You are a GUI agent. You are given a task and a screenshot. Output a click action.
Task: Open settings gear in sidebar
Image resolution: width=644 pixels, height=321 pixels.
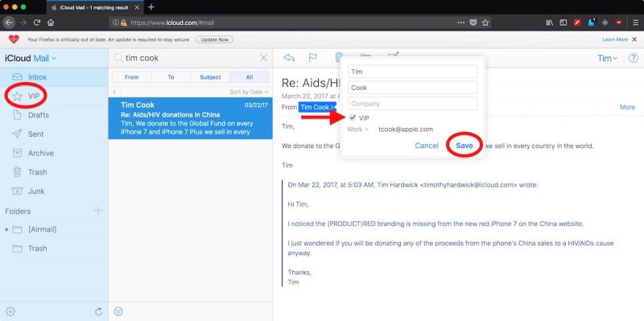[x=10, y=311]
